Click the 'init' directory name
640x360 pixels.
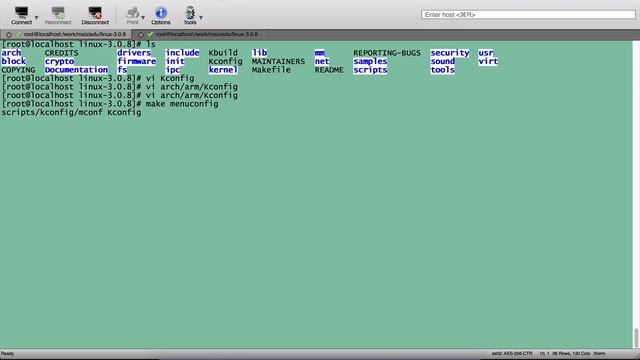point(175,61)
